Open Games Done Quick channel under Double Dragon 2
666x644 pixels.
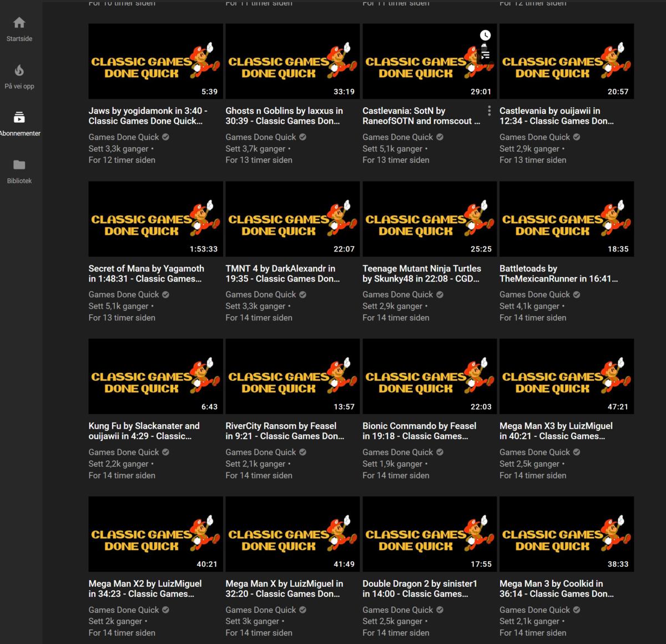point(398,610)
